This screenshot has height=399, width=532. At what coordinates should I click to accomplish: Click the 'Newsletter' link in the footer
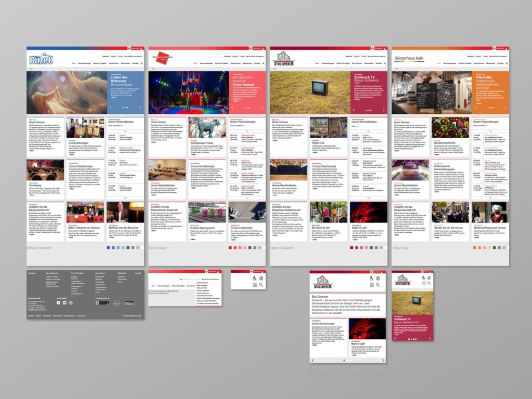pos(47,315)
